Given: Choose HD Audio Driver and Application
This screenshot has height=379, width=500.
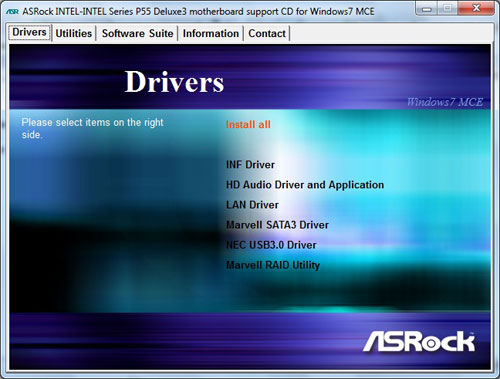Looking at the screenshot, I should click(305, 185).
